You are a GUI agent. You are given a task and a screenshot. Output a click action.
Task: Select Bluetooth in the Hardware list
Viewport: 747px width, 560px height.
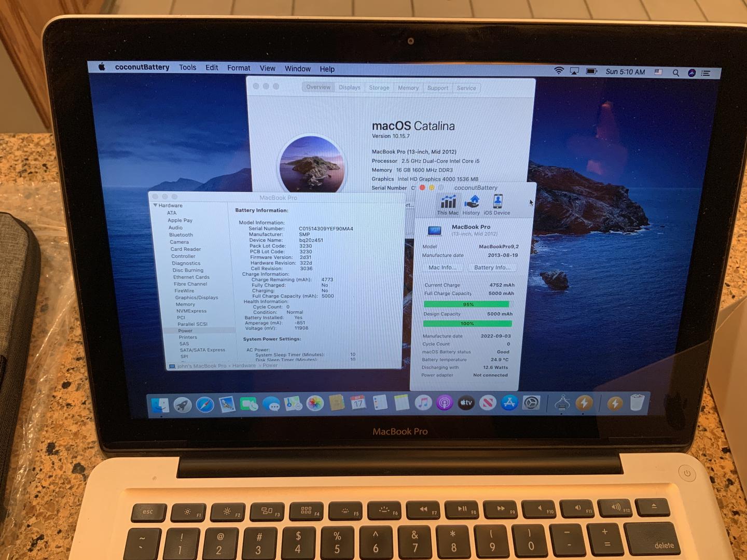tap(181, 235)
